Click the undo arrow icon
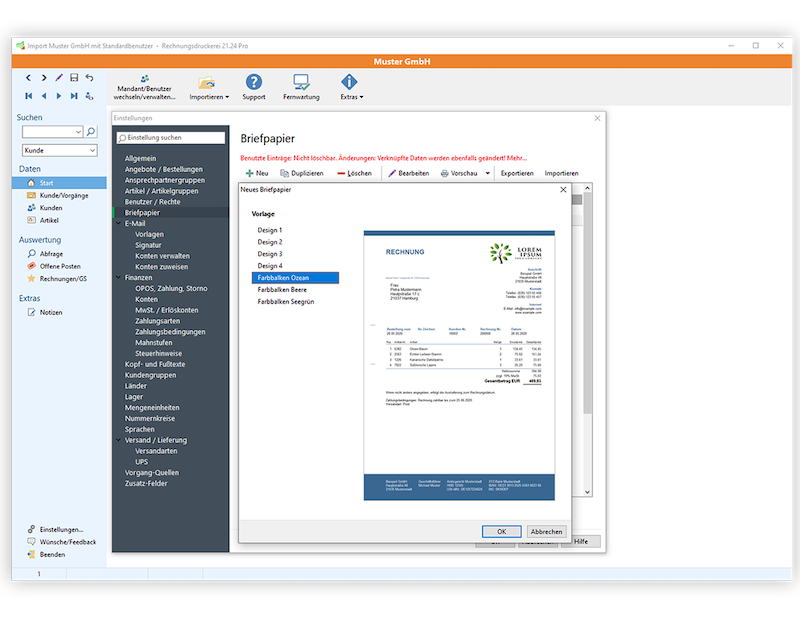 (x=89, y=78)
